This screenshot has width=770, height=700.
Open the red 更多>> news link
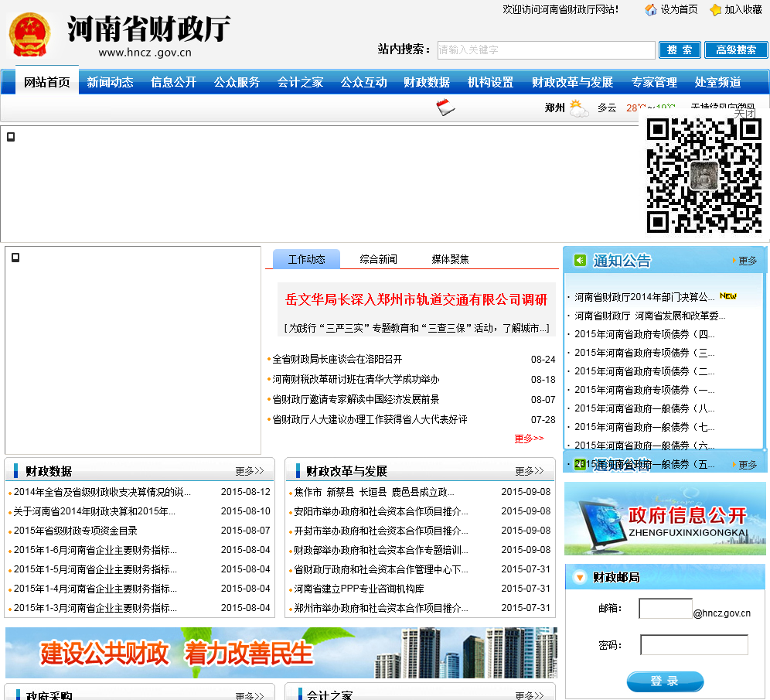tap(529, 439)
